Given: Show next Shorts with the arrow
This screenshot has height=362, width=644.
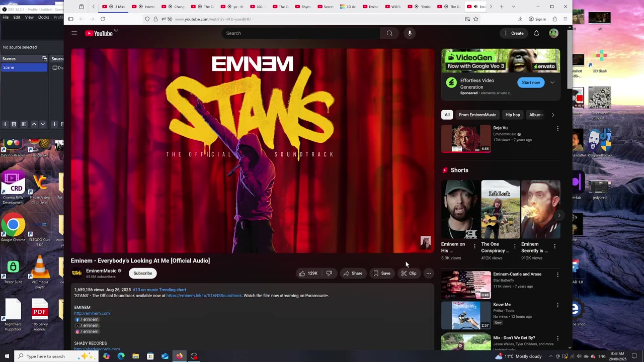Looking at the screenshot, I should 558,215.
